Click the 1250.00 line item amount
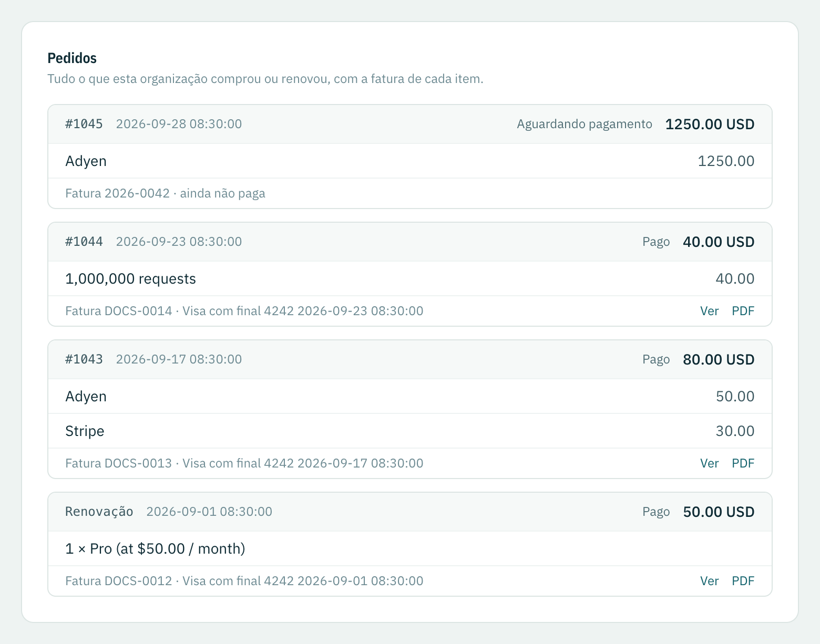The height and width of the screenshot is (644, 820). click(x=726, y=161)
